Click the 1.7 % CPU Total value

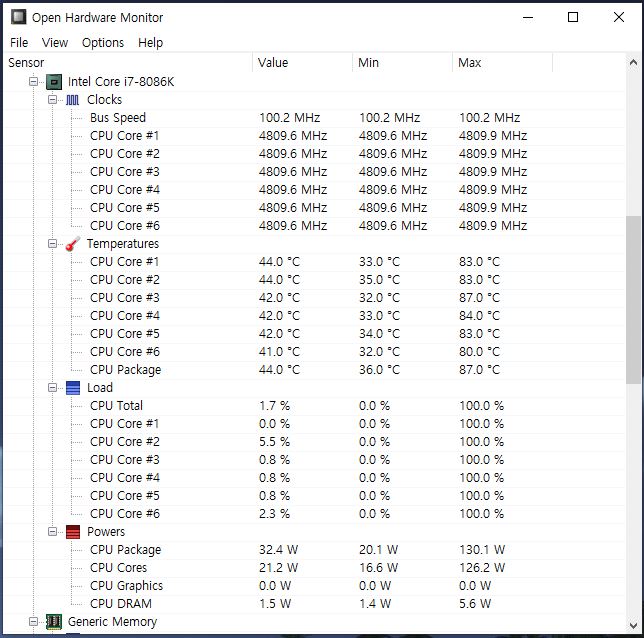coord(274,406)
